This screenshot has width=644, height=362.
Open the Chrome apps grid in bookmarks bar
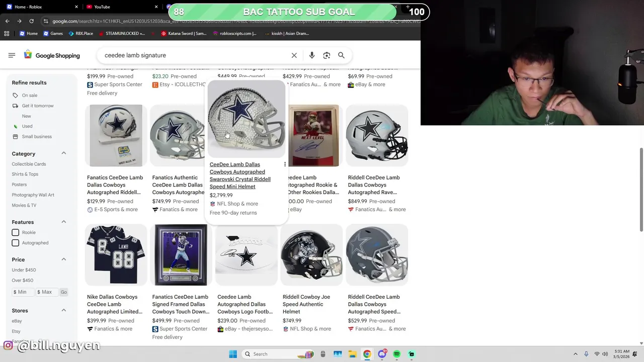(x=7, y=34)
